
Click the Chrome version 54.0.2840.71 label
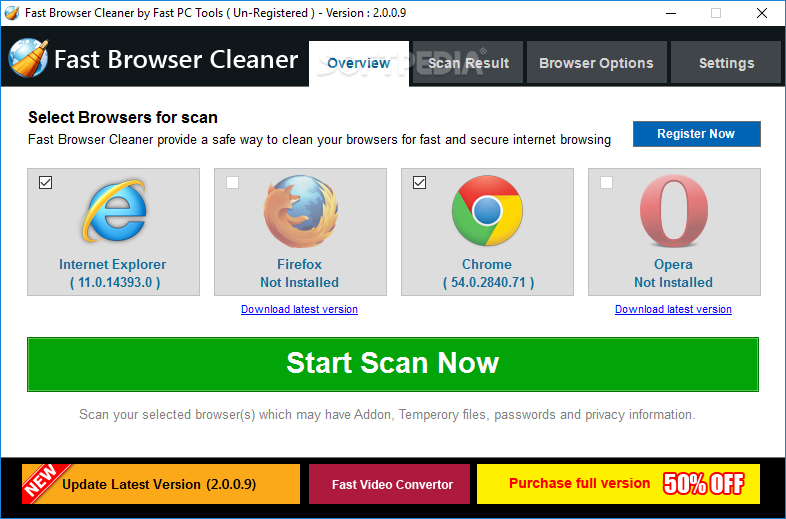pos(488,283)
